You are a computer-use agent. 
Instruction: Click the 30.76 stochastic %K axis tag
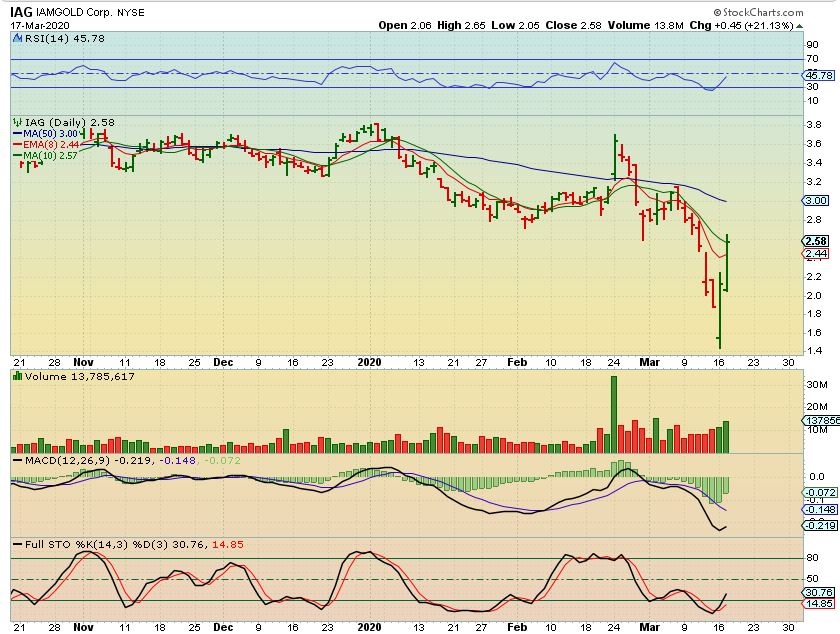[819, 593]
